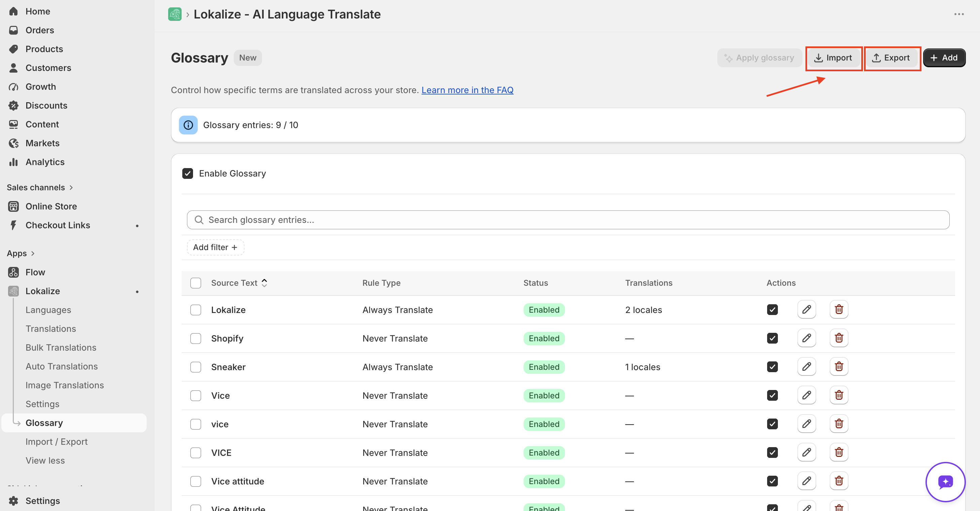Sort by Source Text column arrows

pos(264,283)
